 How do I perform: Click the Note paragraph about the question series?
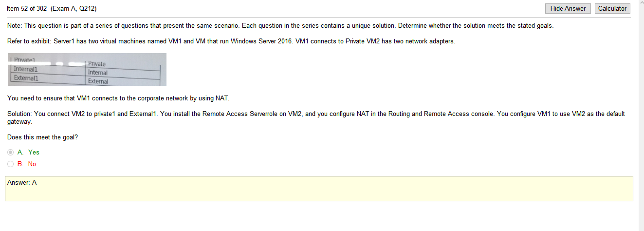(280, 25)
